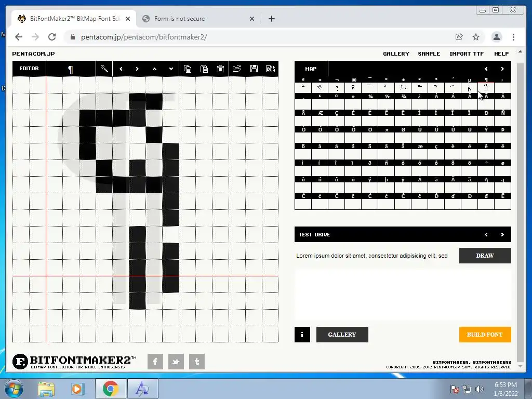
Task: Close the BitFontMaker2 tab
Action: tap(128, 19)
